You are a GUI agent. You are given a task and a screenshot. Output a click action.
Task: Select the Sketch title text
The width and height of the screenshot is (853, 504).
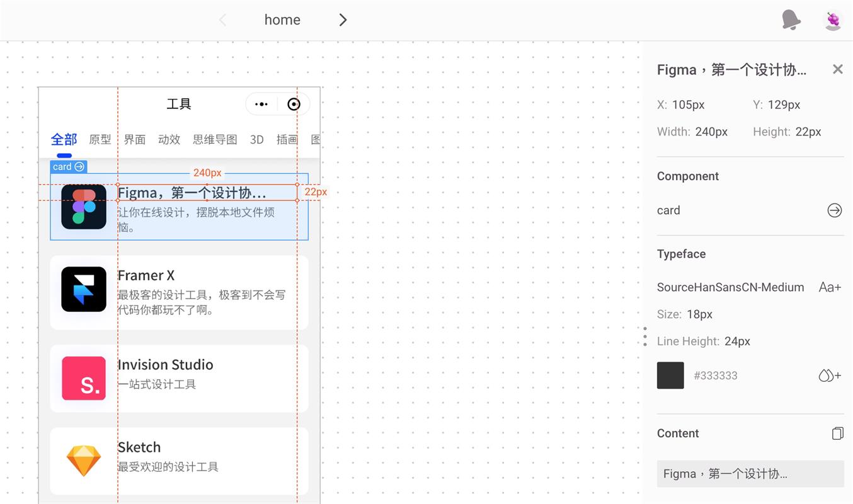139,447
